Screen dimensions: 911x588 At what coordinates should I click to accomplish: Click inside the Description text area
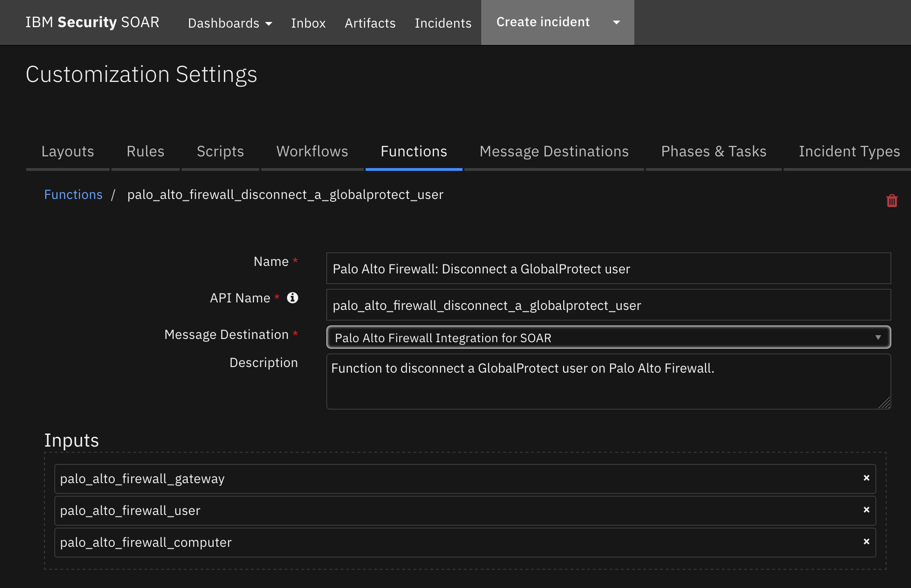[x=607, y=382]
